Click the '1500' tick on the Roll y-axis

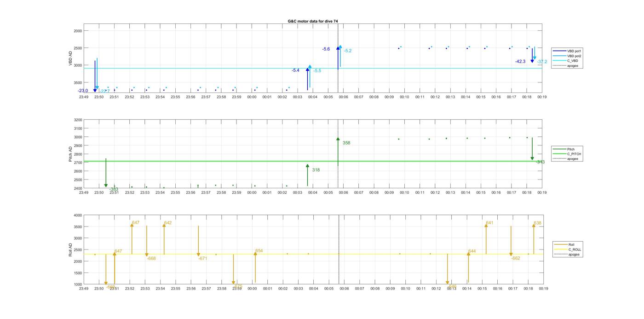[78, 273]
